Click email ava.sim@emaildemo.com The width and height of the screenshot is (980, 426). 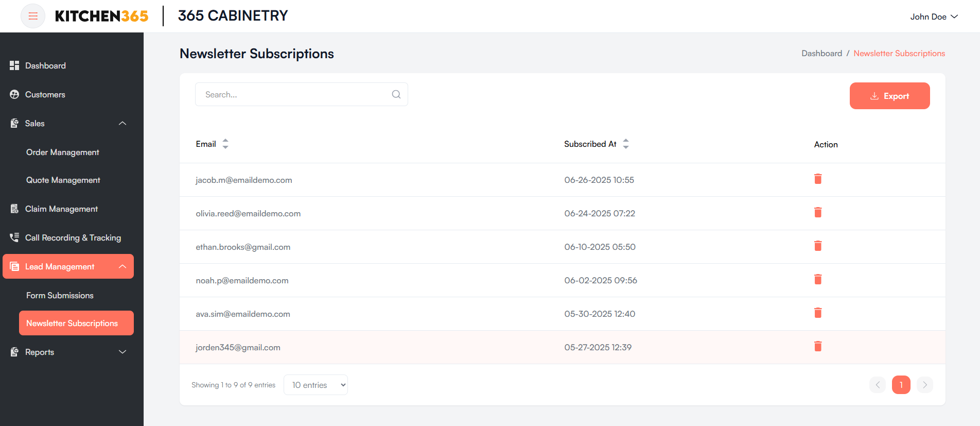[x=243, y=314]
